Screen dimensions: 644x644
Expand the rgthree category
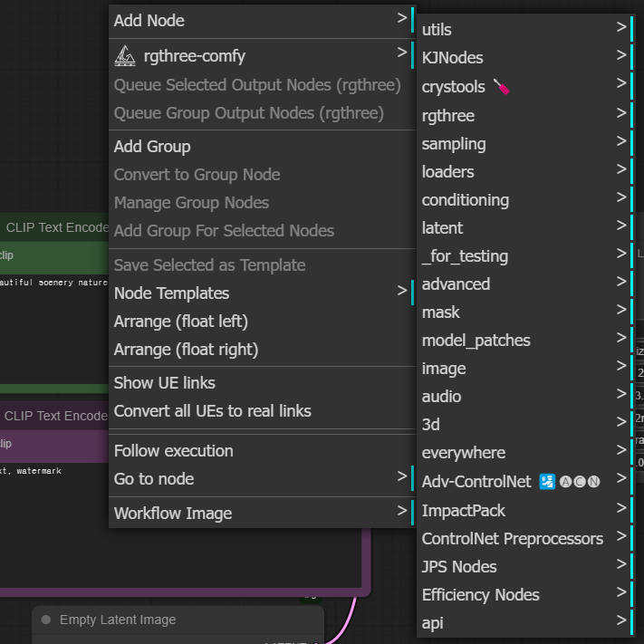point(527,115)
